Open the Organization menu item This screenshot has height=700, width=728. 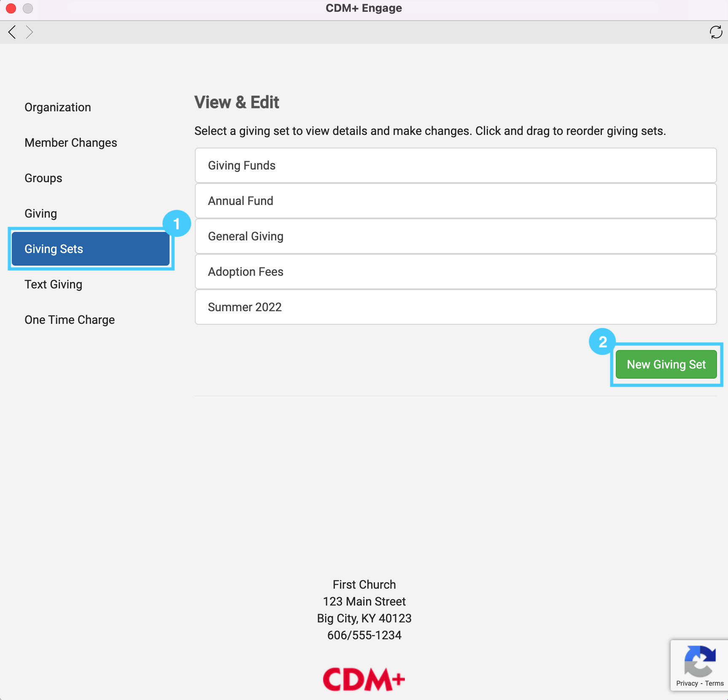click(x=58, y=108)
